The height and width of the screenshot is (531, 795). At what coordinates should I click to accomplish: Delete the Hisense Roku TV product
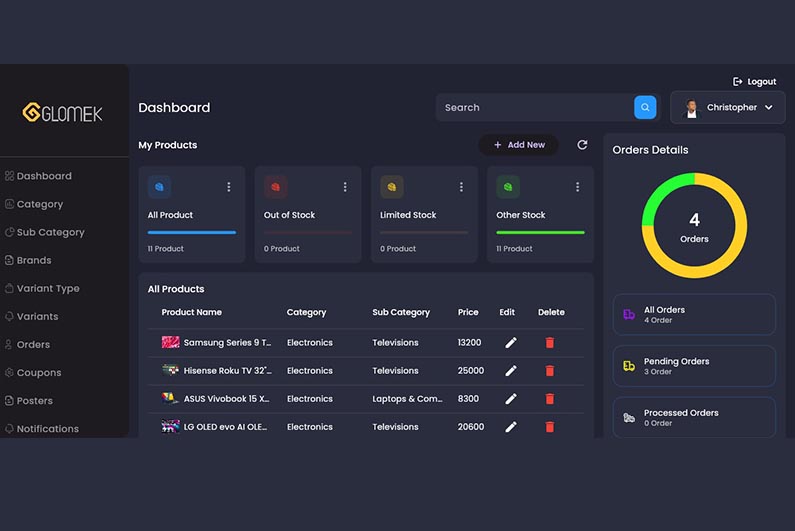[550, 371]
